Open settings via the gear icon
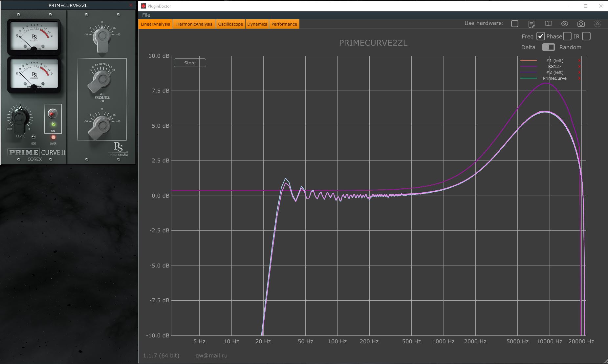608x364 pixels. (x=597, y=24)
